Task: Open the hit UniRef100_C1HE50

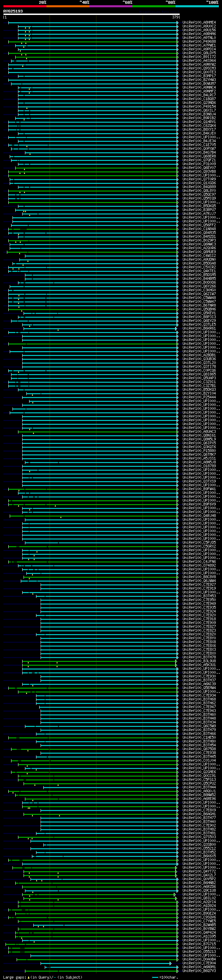Action: tap(199, 738)
